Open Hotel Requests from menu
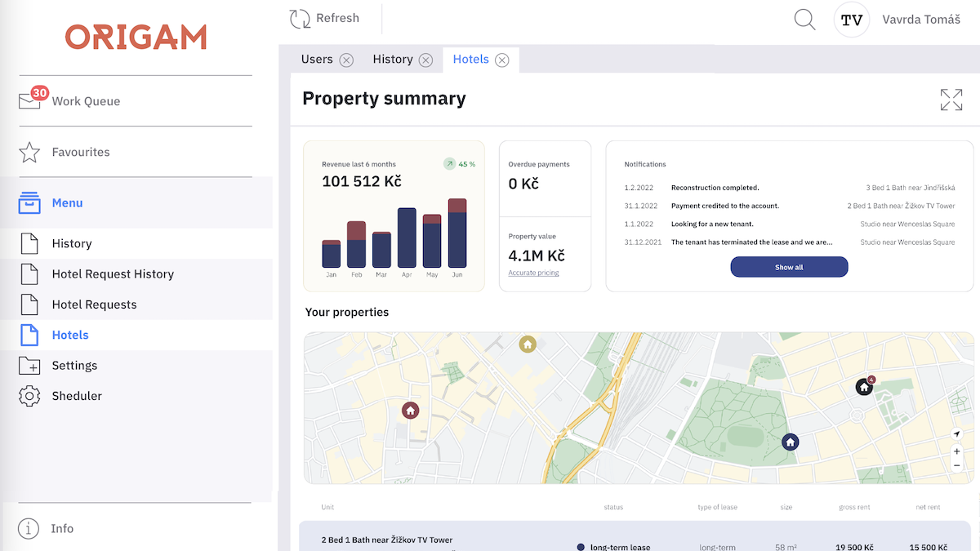 click(x=94, y=304)
